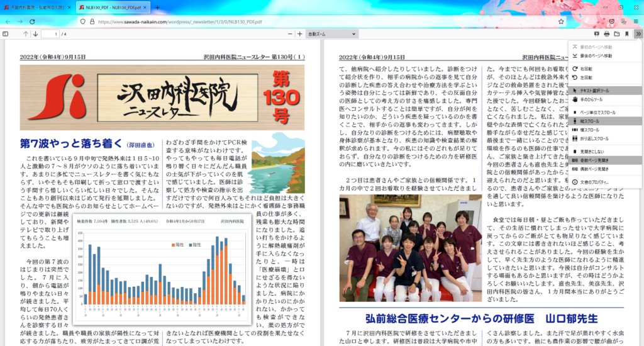644x346 pixels.
Task: Select 偶数ページ見開き even spreads
Action: point(605,169)
